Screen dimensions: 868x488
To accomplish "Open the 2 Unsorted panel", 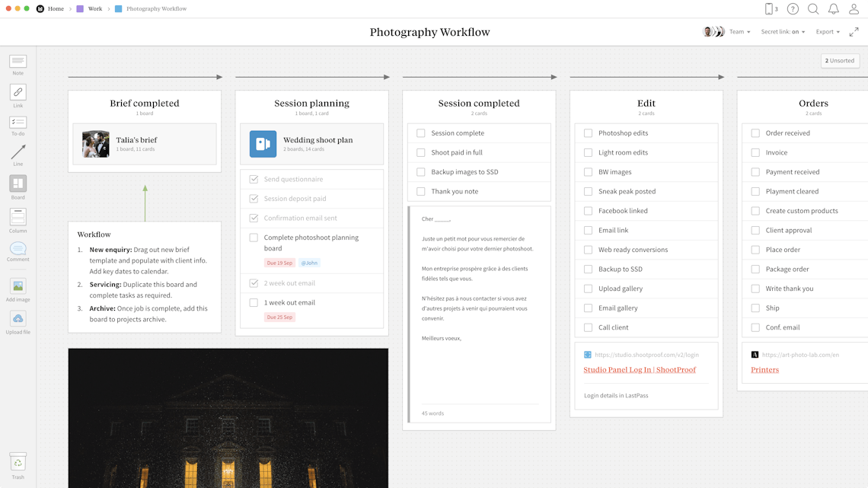I will point(840,61).
